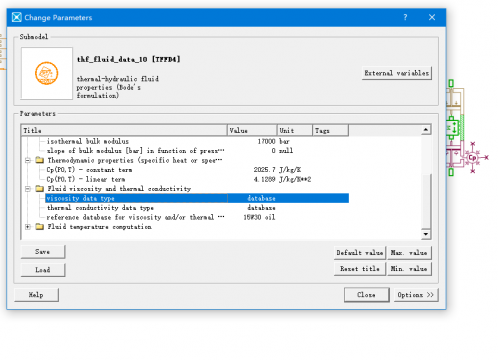Click the 0 value of slope of bulk modulus

273,151
